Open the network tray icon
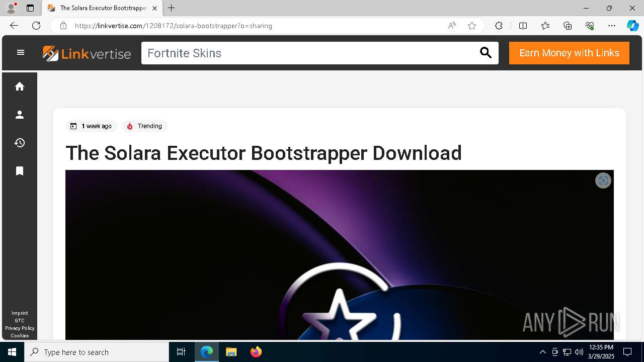The width and height of the screenshot is (644, 362). 567,352
